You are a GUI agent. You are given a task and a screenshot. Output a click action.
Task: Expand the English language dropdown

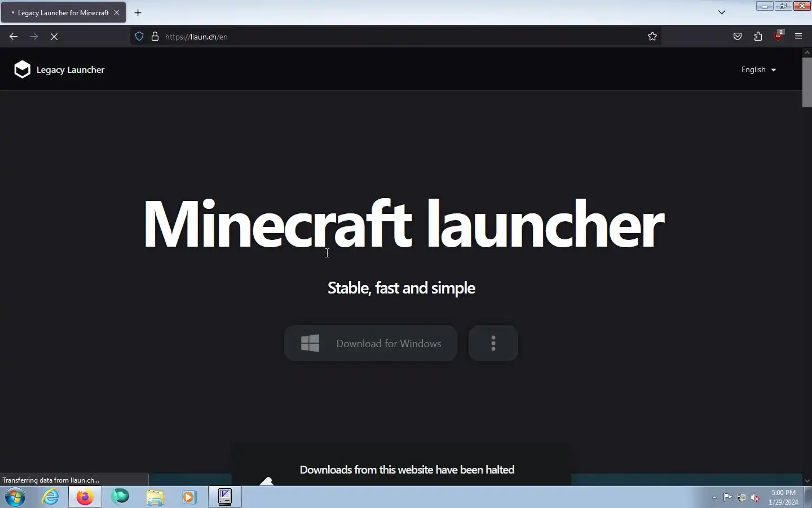[x=758, y=70]
